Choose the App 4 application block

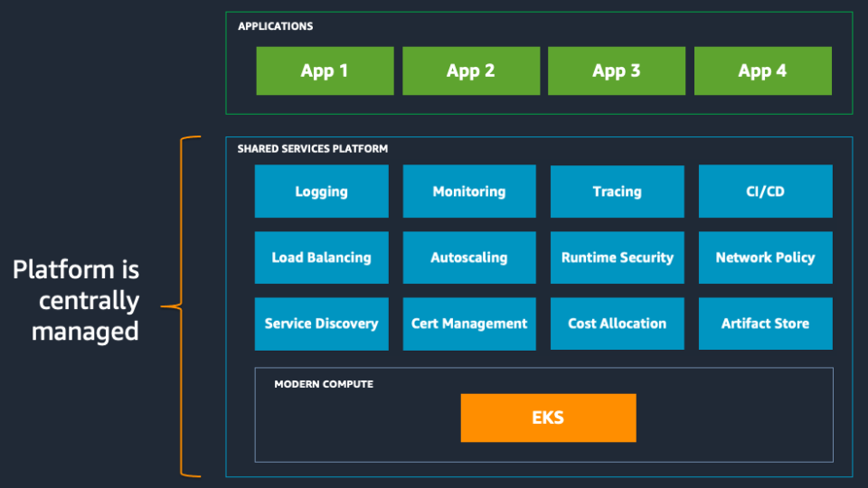tap(763, 70)
